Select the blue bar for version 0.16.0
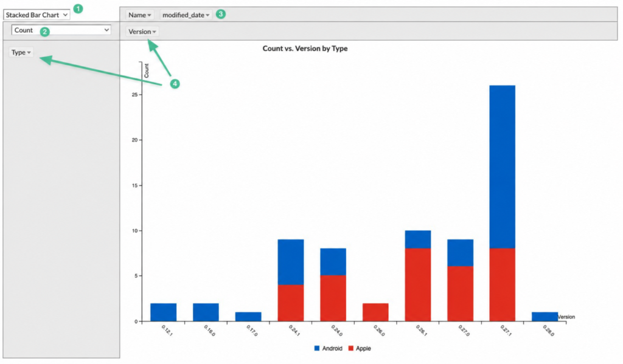 (206, 312)
